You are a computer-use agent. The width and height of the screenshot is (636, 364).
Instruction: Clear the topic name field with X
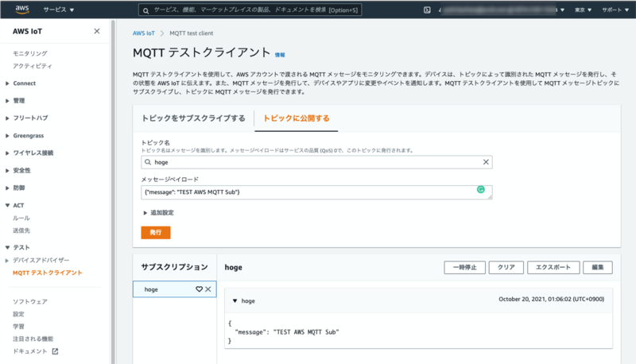[x=486, y=162]
